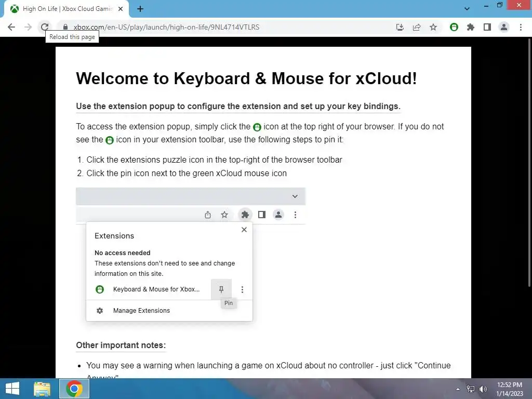Share this page via share icon
This screenshot has height=399, width=532.
(x=417, y=27)
